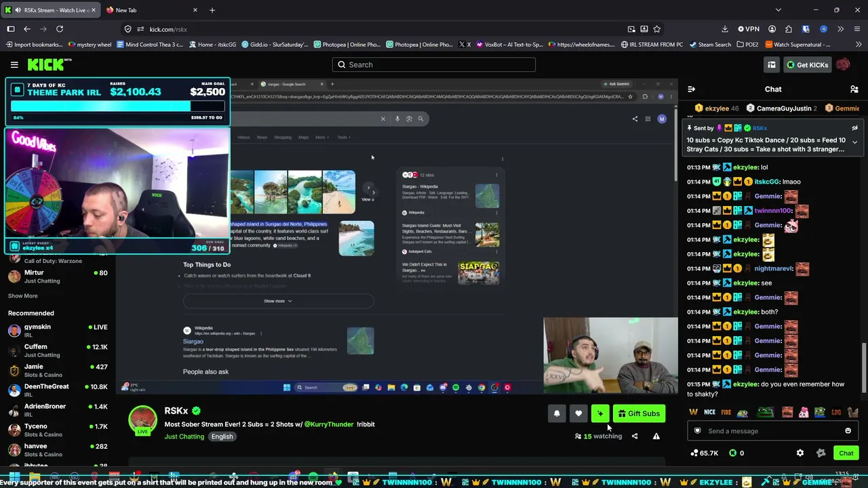The image size is (868, 488).
Task: Insert the FIRE quick emote
Action: [726, 412]
